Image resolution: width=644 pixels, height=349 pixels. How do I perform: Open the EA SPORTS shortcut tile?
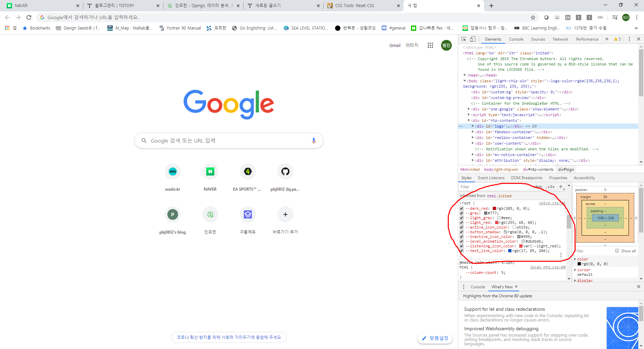tap(248, 177)
